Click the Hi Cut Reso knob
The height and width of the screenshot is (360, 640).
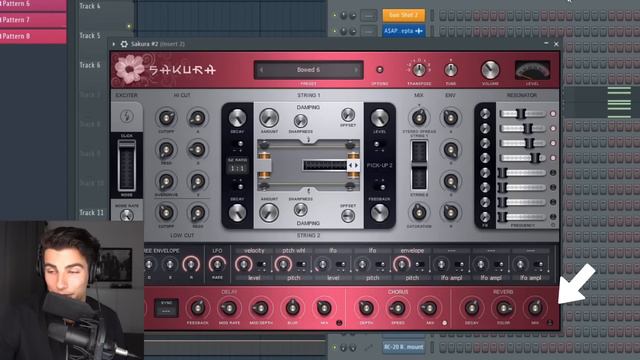click(x=166, y=149)
